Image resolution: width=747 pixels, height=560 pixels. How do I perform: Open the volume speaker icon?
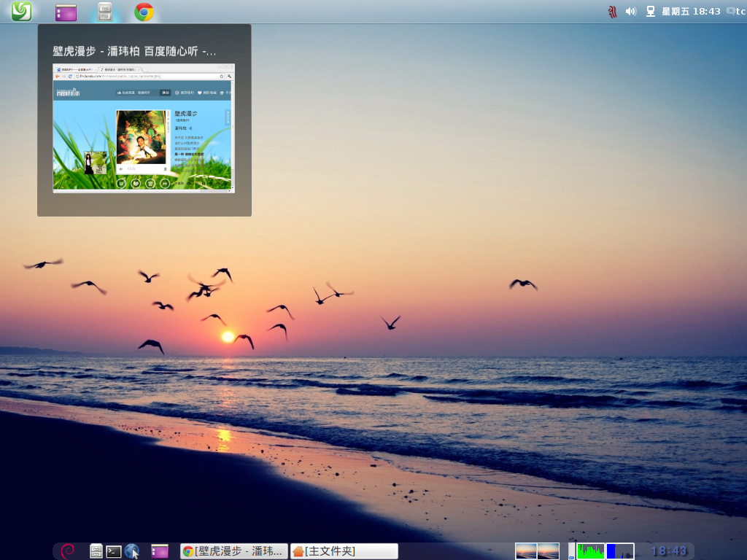[x=631, y=12]
